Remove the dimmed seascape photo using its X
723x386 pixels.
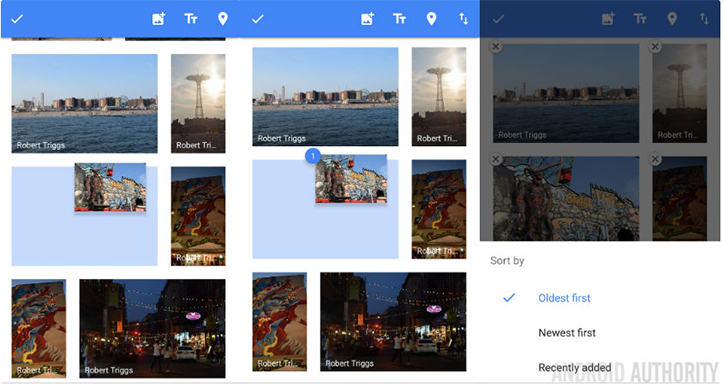click(x=496, y=47)
